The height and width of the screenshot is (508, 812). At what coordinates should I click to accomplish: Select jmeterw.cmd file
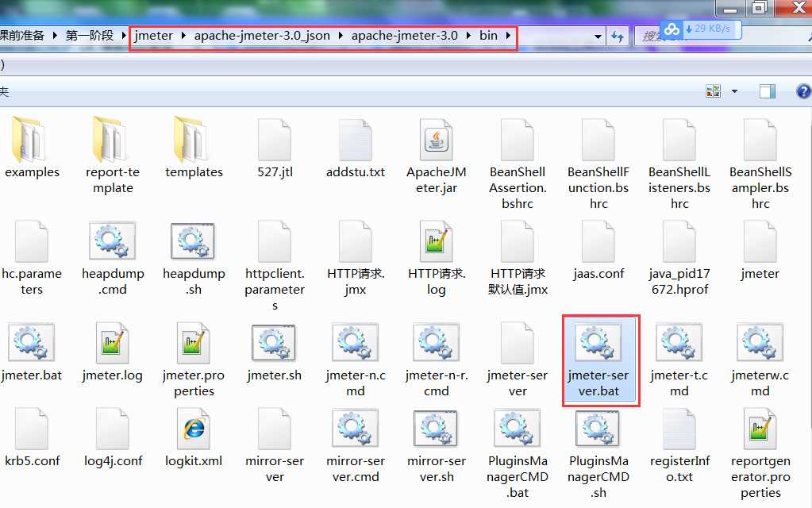coord(760,359)
